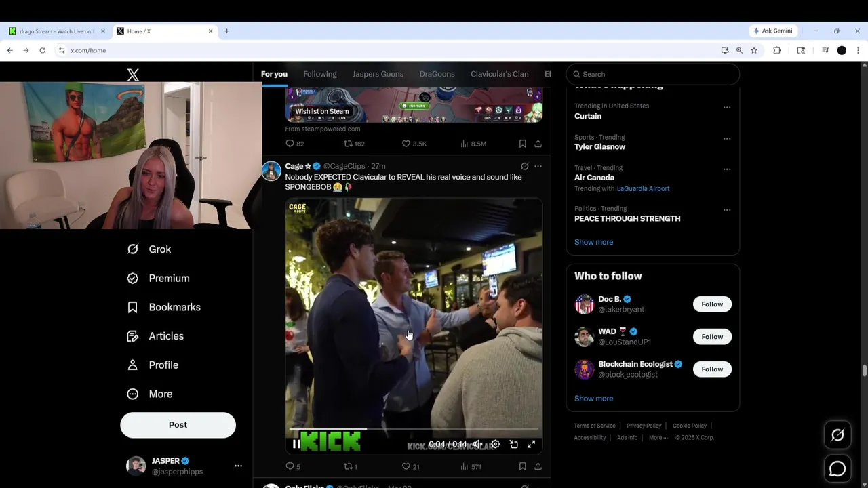Image resolution: width=868 pixels, height=488 pixels.
Task: Click Ask Gemini in the browser title bar
Action: coord(772,31)
